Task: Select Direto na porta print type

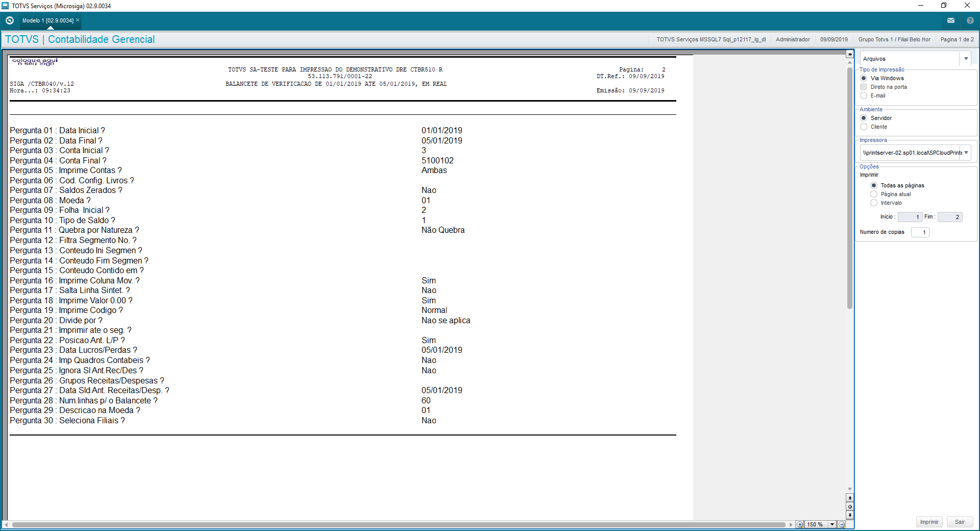Action: coord(864,87)
